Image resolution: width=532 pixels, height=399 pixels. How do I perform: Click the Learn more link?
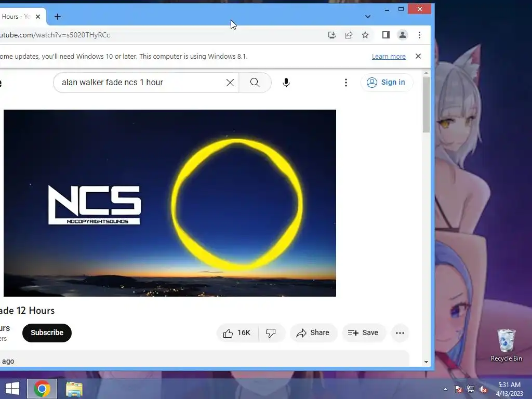click(x=389, y=56)
